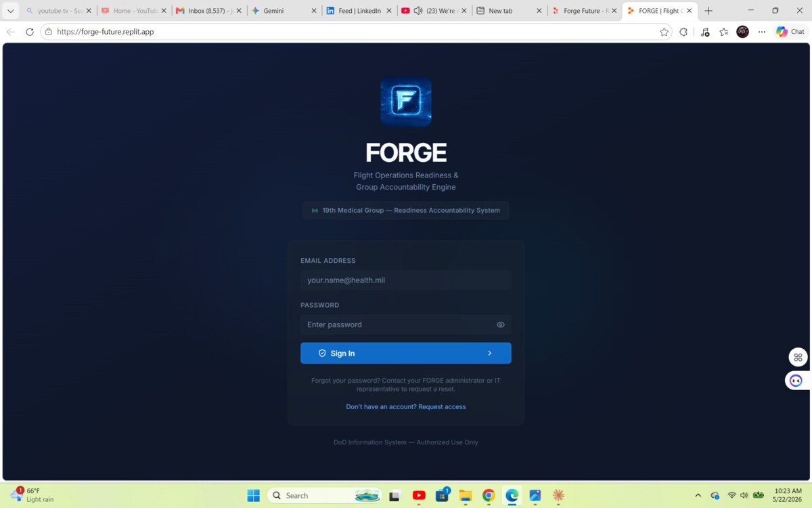Screen dimensions: 812x508
Task: Toggle password visibility eye icon
Action: [x=501, y=324]
